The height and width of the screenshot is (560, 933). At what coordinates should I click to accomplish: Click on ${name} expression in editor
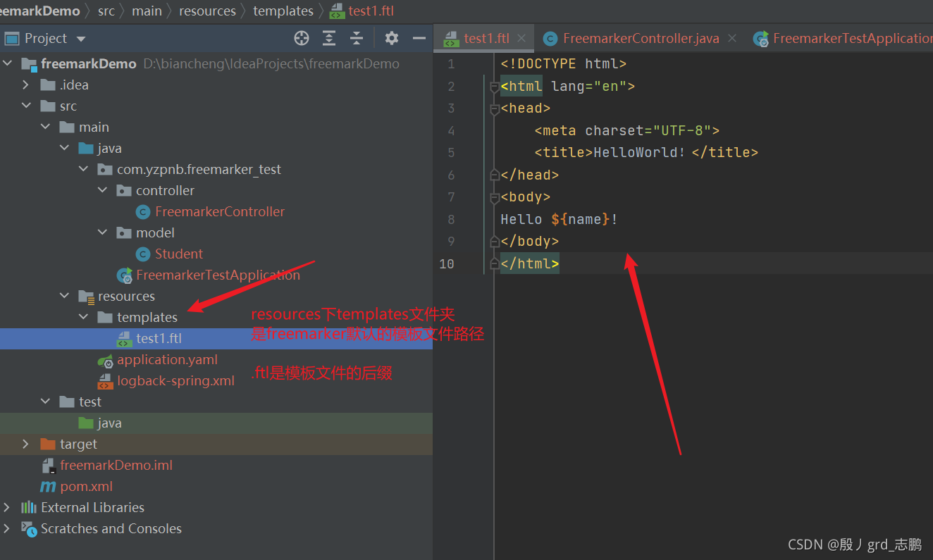[581, 219]
